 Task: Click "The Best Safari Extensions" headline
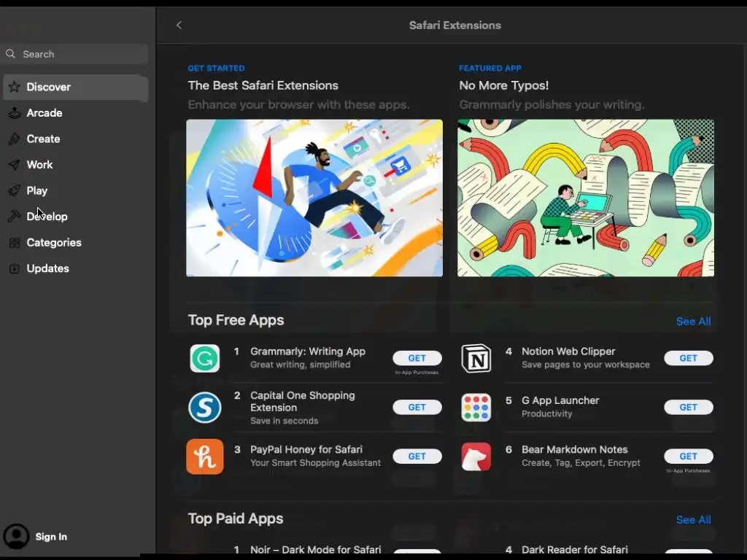pos(263,85)
